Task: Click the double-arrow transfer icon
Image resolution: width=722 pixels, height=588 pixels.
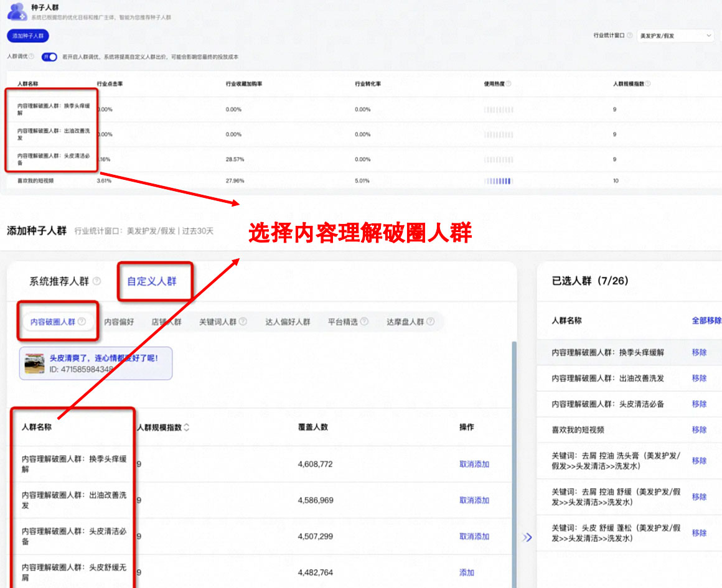Action: tap(527, 538)
